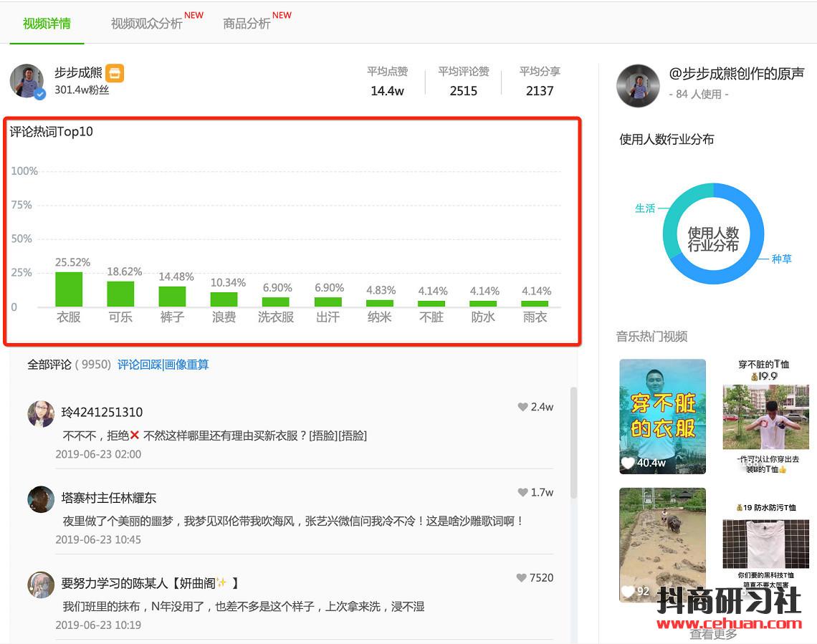Screen dimensions: 817x644
Task: Like the comment by 塔寨村主任林耀东
Action: point(522,492)
